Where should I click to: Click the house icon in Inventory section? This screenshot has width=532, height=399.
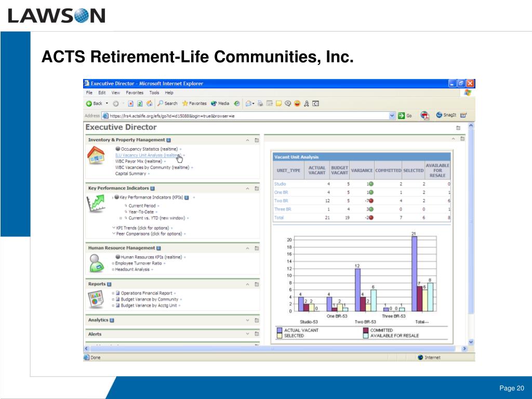click(x=96, y=155)
